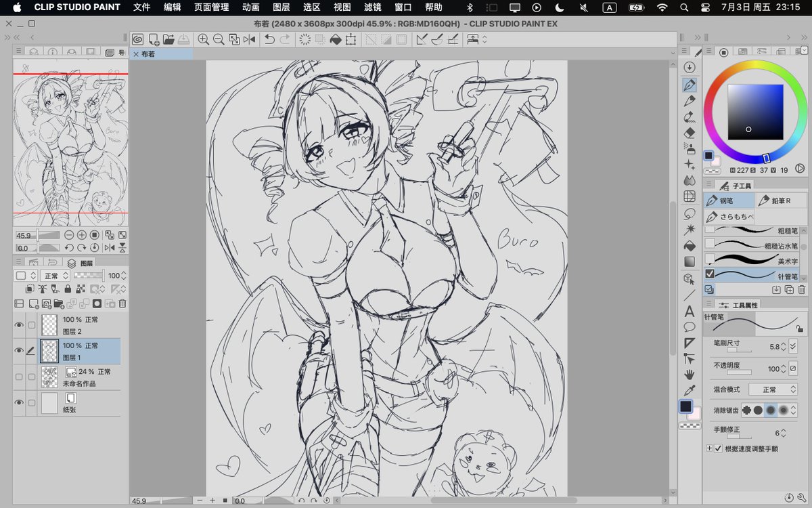The height and width of the screenshot is (508, 812).
Task: Select the 钢笔 sub tool group
Action: coord(729,200)
